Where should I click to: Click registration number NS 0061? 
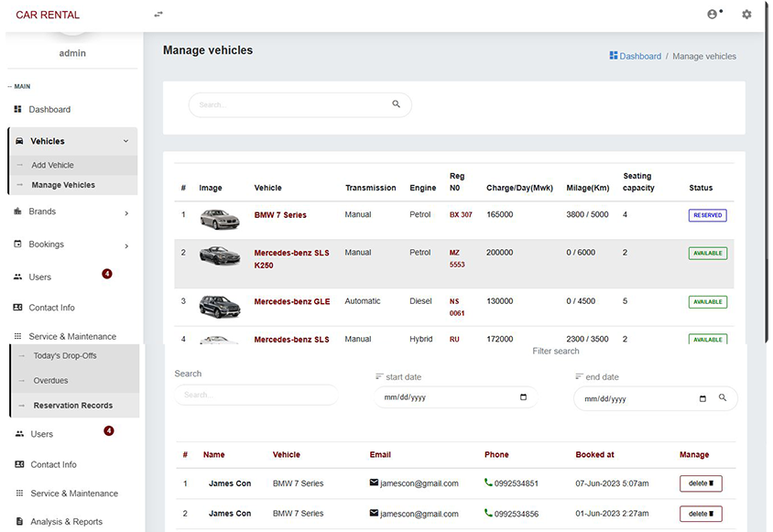[x=457, y=307]
